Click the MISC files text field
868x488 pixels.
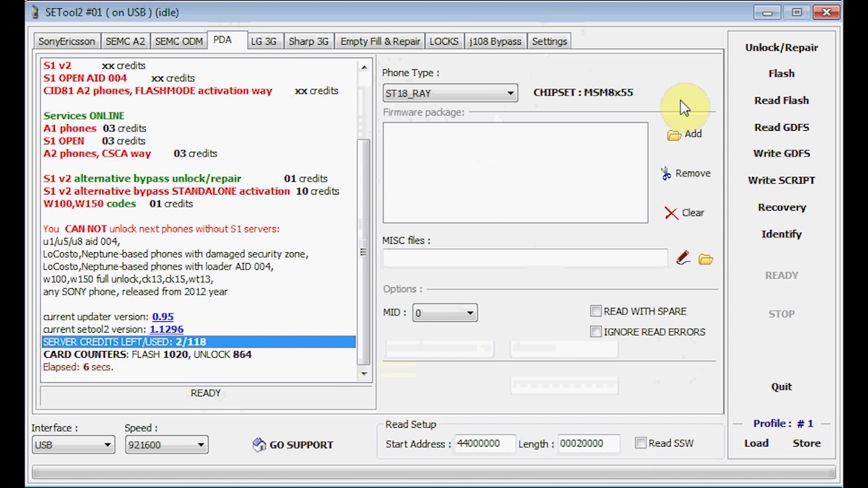point(525,259)
